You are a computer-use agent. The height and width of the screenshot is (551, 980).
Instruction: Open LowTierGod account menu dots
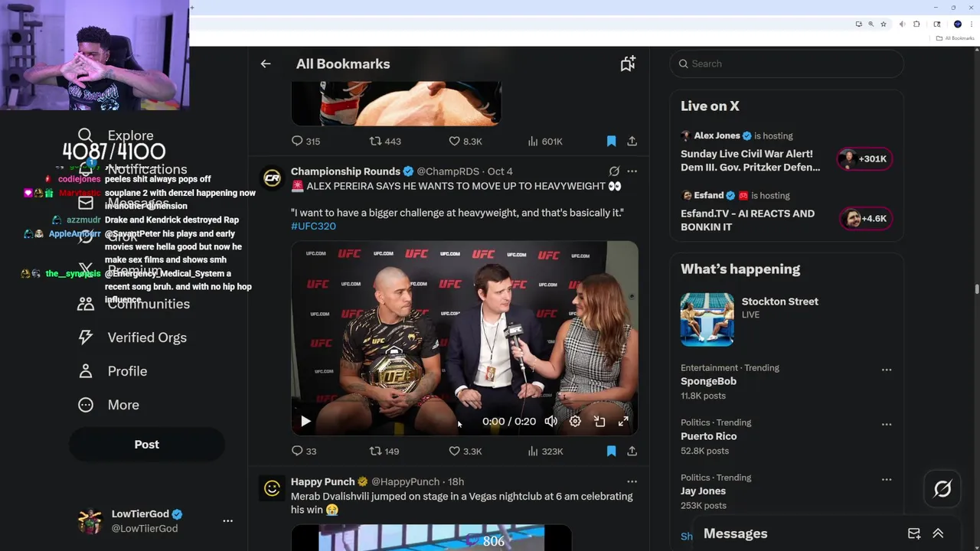[x=227, y=520]
